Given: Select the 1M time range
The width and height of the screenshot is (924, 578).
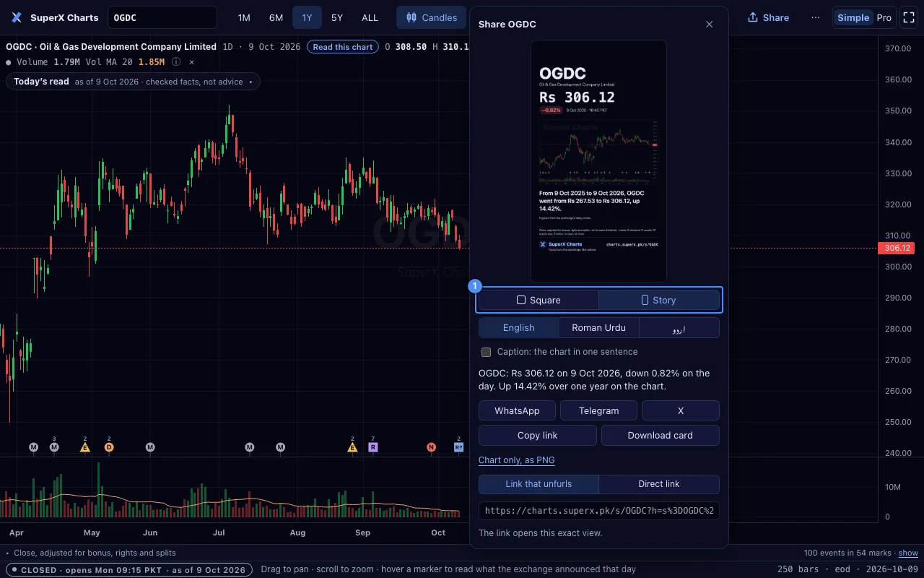Looking at the screenshot, I should (x=244, y=17).
